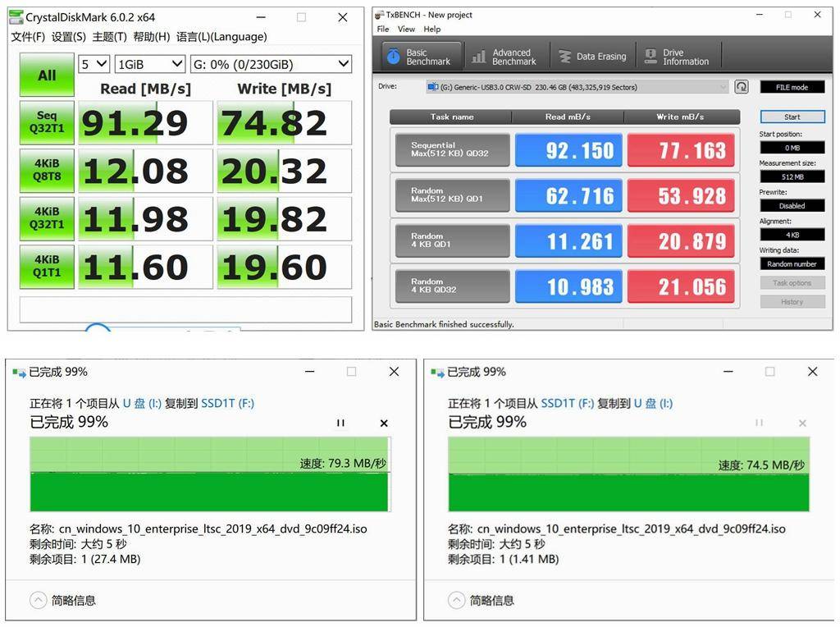Click the History button in TxBENCH
840x627 pixels.
click(792, 302)
